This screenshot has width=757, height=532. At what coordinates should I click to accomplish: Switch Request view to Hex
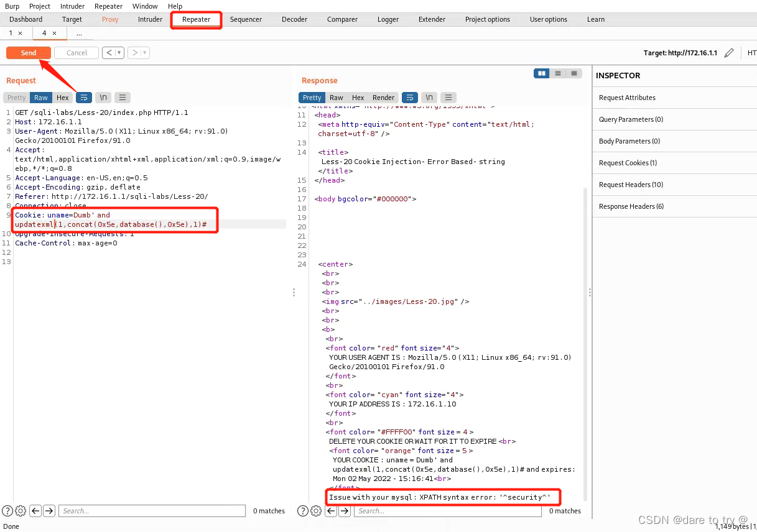[x=63, y=98]
